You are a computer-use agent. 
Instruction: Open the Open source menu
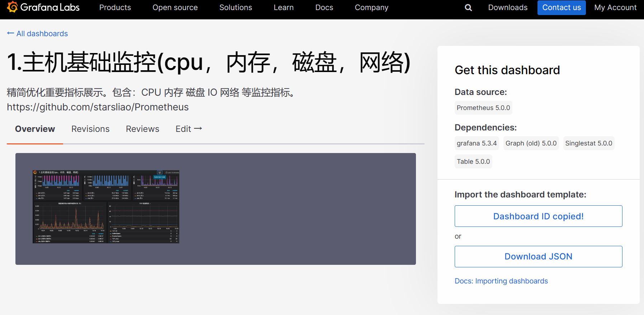(x=175, y=8)
